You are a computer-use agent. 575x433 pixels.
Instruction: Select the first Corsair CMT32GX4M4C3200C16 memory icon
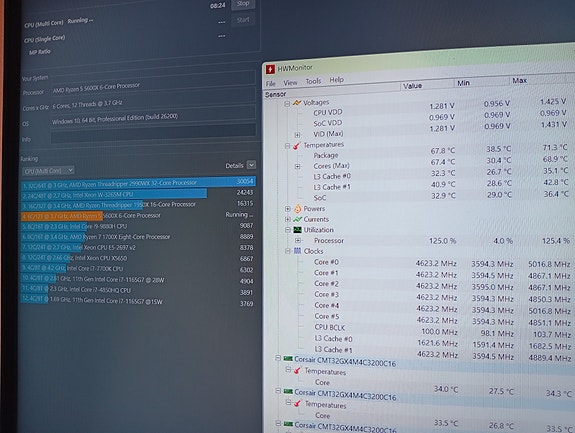288,358
